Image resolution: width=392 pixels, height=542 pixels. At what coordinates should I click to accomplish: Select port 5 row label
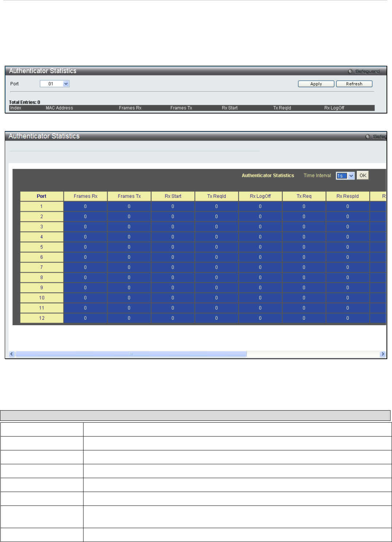pyautogui.click(x=42, y=247)
